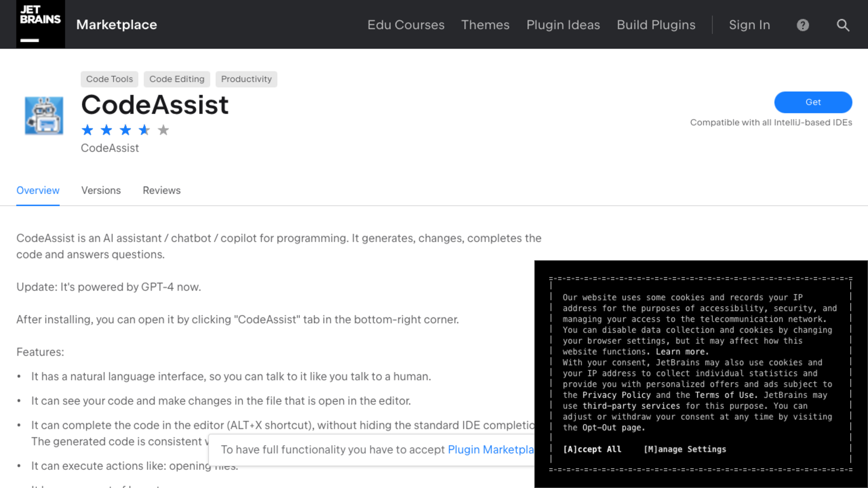Image resolution: width=868 pixels, height=488 pixels.
Task: Open the CodeAssist vendor link under stars
Action: tap(110, 148)
